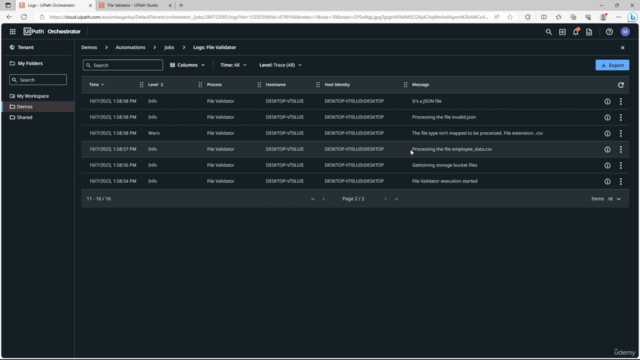
Task: Reload the browser page
Action: (x=24, y=17)
